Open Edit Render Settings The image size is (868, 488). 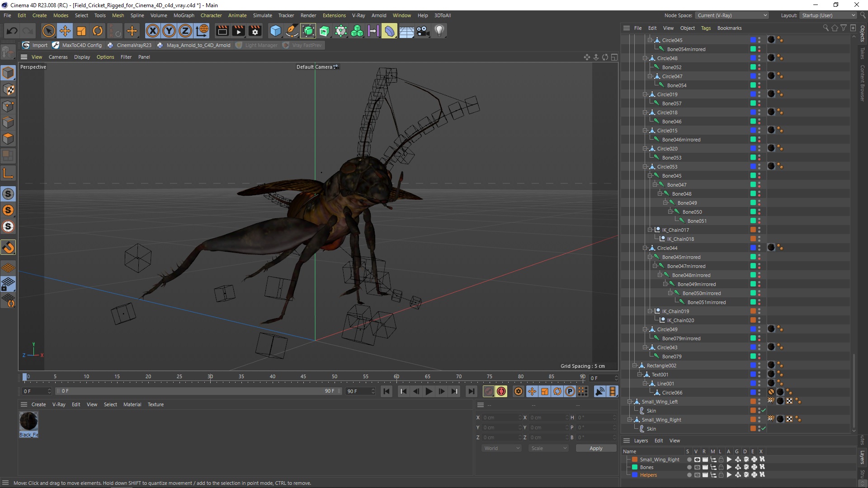coord(255,31)
